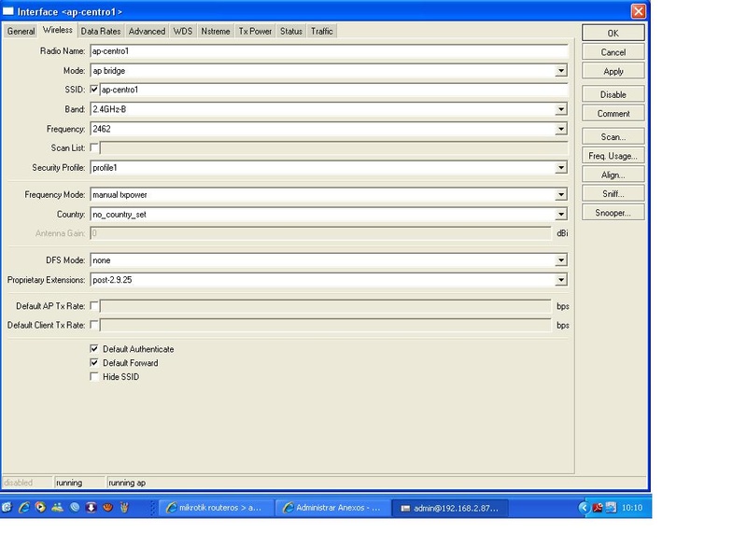The height and width of the screenshot is (560, 747).
Task: Click the Default AP Tx Rate field
Action: pos(325,306)
